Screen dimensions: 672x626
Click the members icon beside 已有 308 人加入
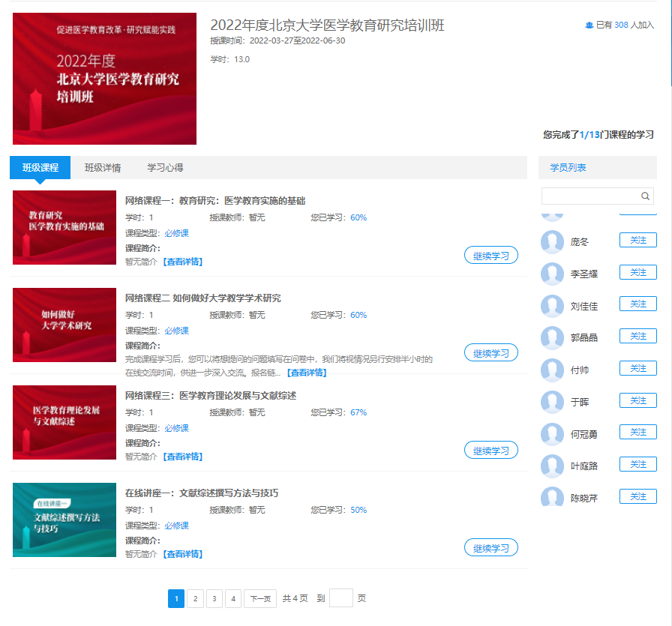(589, 25)
